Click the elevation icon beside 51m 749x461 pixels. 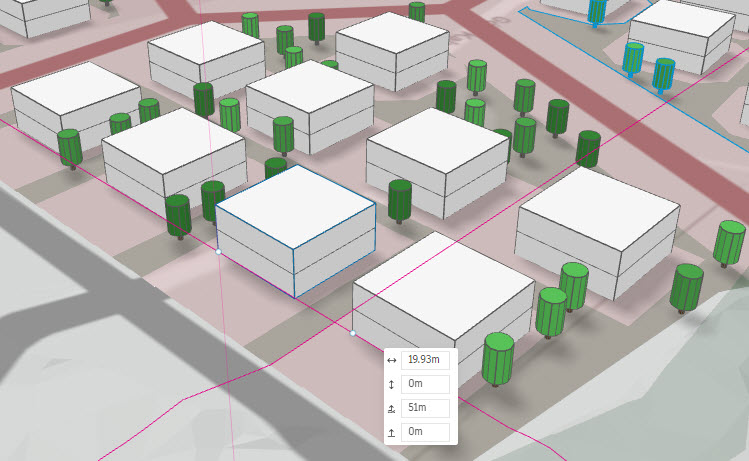coord(391,408)
